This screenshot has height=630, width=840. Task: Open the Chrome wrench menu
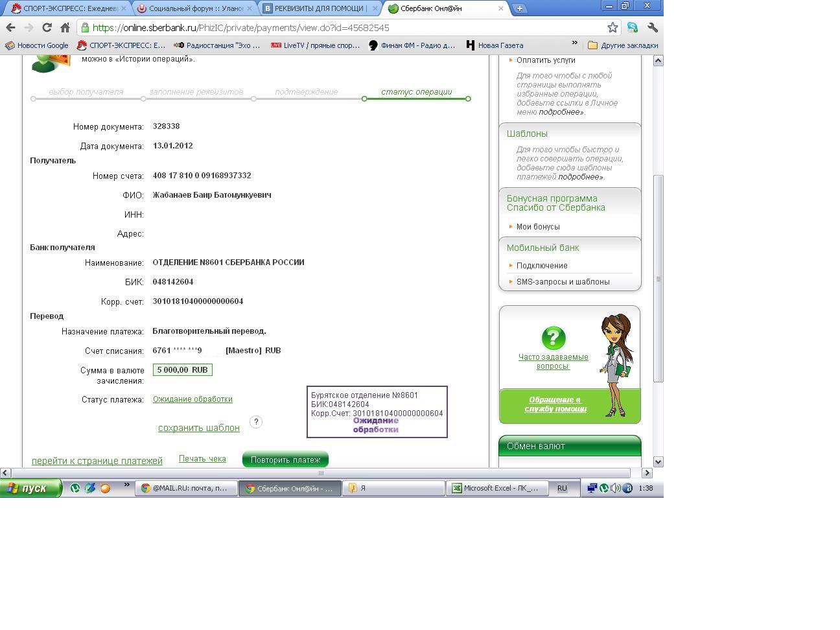[x=653, y=28]
